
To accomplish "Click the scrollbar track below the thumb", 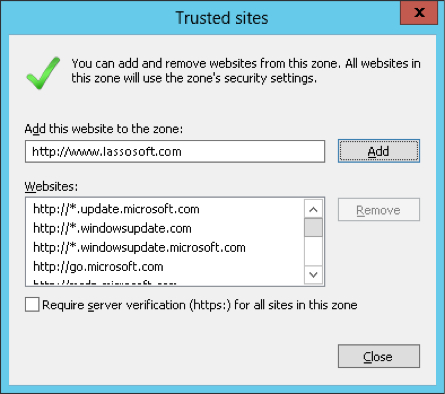I will coord(313,251).
